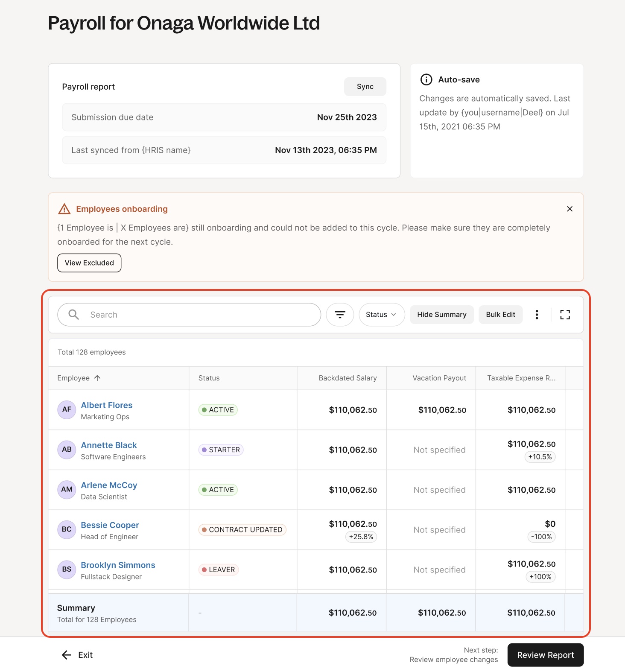625x672 pixels.
Task: Click Exit link at bottom
Action: click(85, 655)
